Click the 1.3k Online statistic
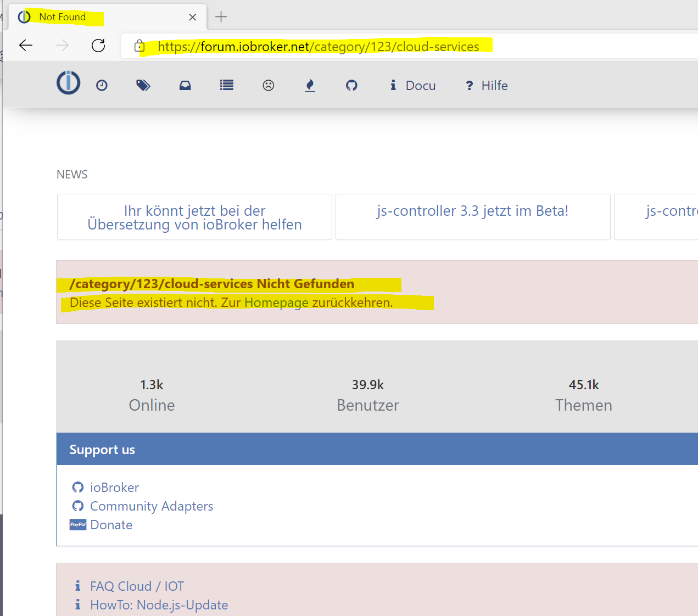Screen dimensions: 698x616 [x=152, y=395]
